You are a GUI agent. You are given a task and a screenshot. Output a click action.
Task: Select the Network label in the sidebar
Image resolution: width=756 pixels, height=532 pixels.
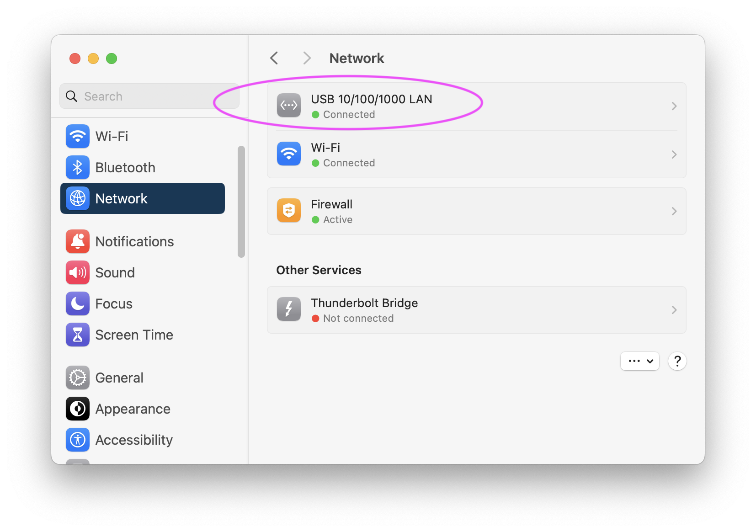tap(121, 198)
